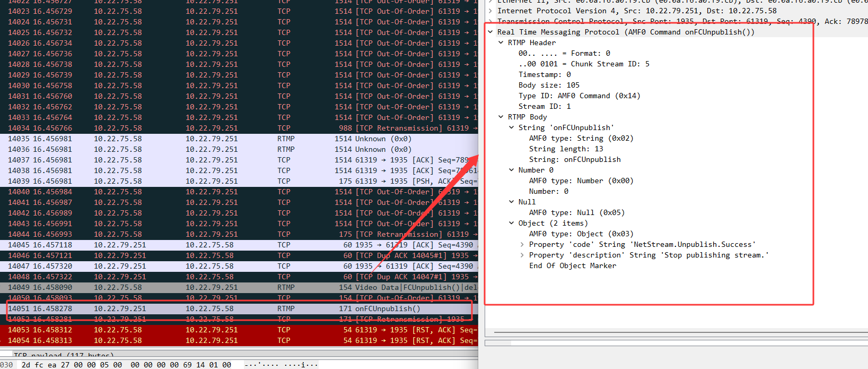Collapse the Number 0 node
This screenshot has height=369, width=868.
point(512,170)
